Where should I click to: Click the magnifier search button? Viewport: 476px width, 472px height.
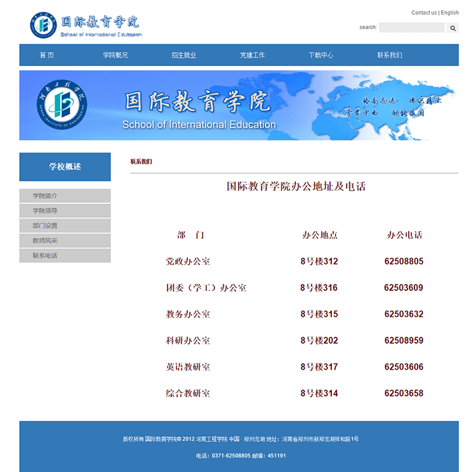click(x=453, y=28)
